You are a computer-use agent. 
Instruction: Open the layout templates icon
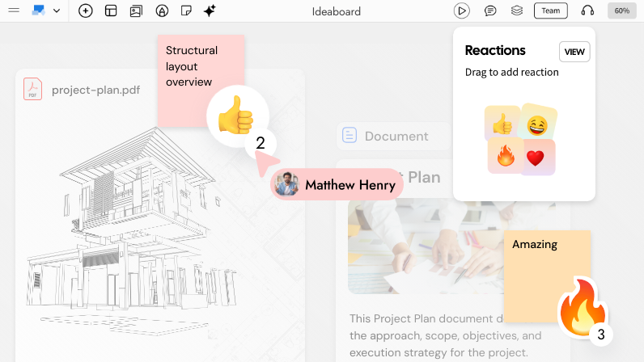point(111,11)
